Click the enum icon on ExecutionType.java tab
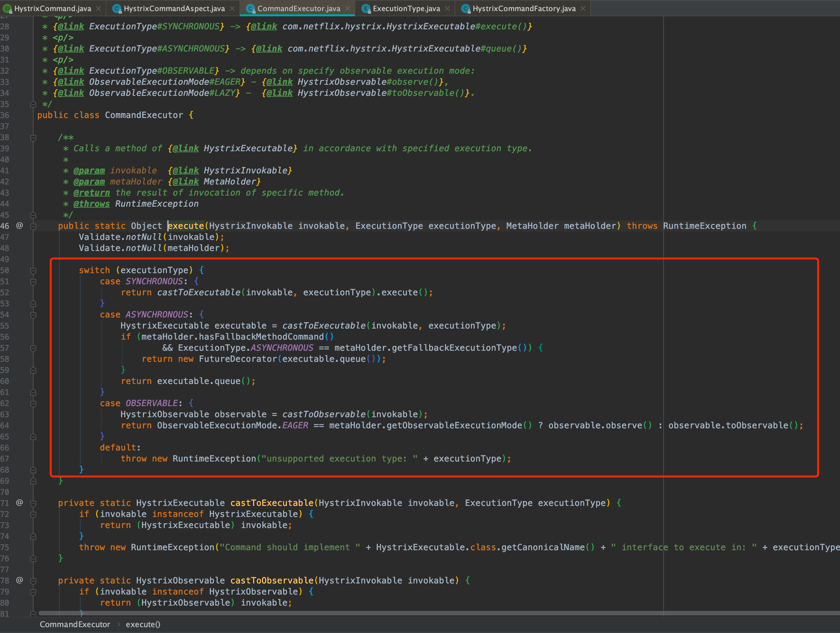Image resolution: width=840 pixels, height=633 pixels. point(366,8)
